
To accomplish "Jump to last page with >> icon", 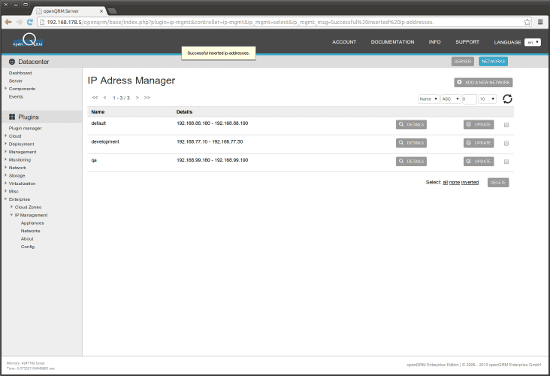I will (147, 98).
